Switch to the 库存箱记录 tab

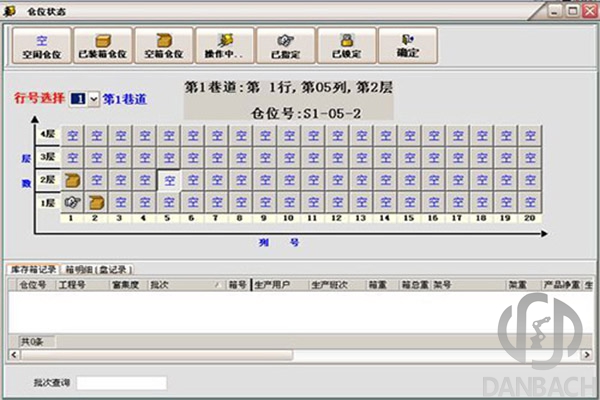click(34, 269)
